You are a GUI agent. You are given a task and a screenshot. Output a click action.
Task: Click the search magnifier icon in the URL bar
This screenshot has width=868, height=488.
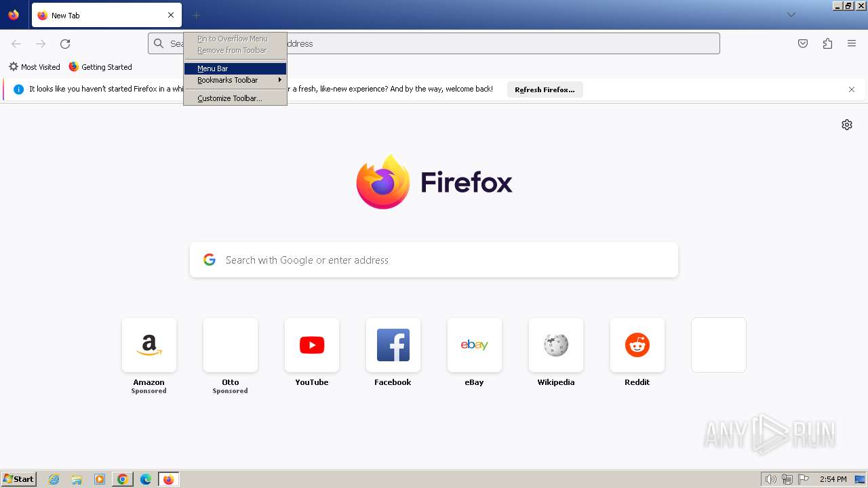click(159, 43)
